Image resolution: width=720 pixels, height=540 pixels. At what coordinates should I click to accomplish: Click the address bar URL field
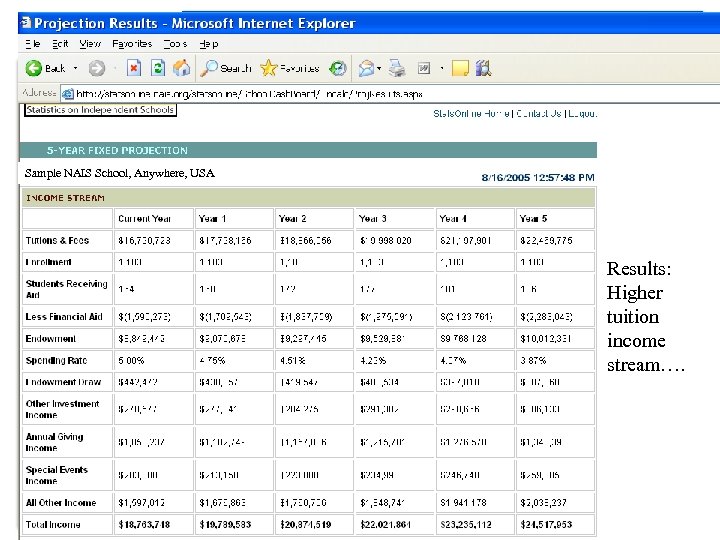390,94
